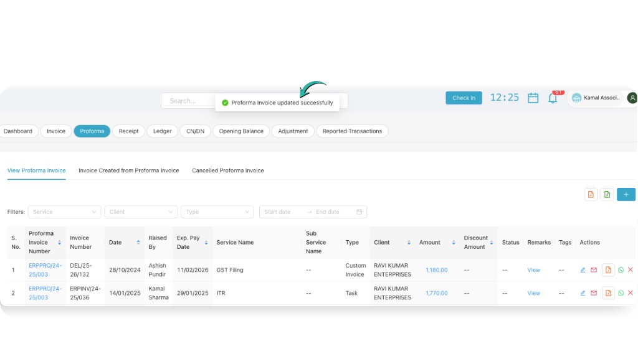Download PDF for GST Filing row

[608, 270]
